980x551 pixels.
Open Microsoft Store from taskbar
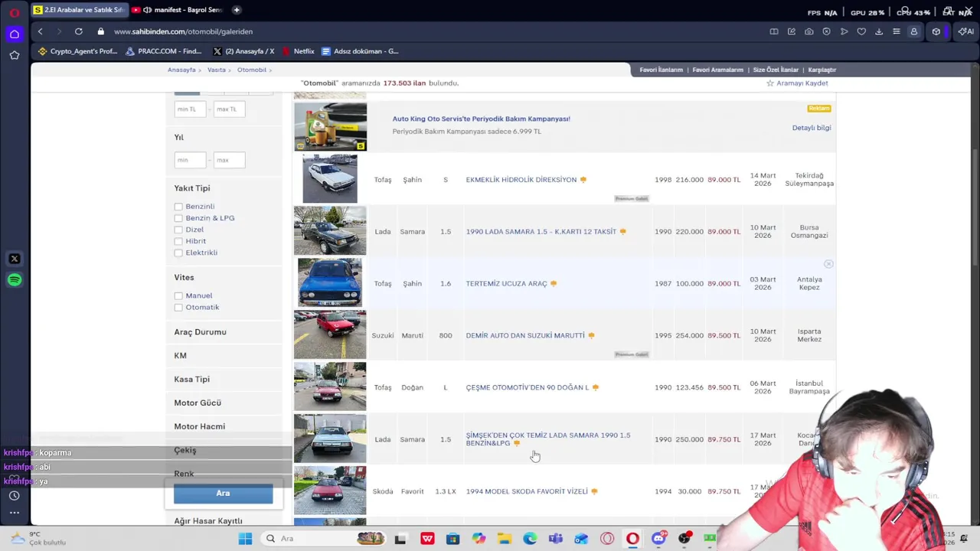point(452,539)
